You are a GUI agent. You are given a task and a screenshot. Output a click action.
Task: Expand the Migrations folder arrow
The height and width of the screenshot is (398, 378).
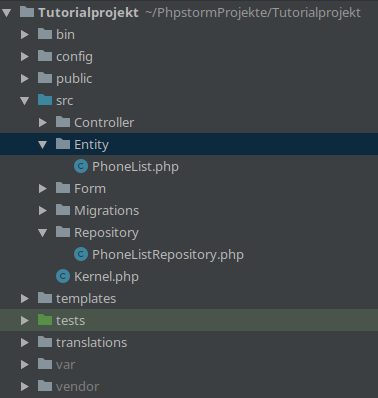coord(43,211)
